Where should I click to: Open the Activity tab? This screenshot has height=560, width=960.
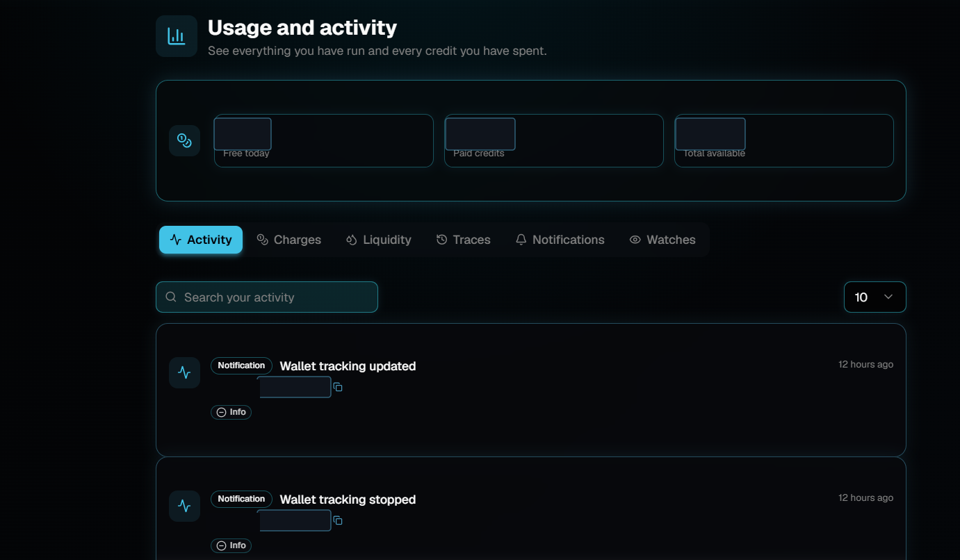(201, 240)
